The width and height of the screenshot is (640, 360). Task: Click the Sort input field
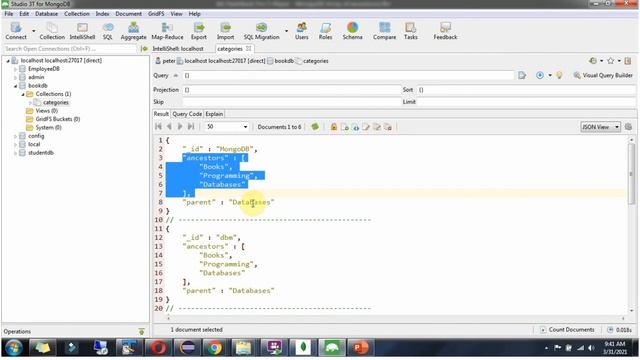(x=527, y=90)
